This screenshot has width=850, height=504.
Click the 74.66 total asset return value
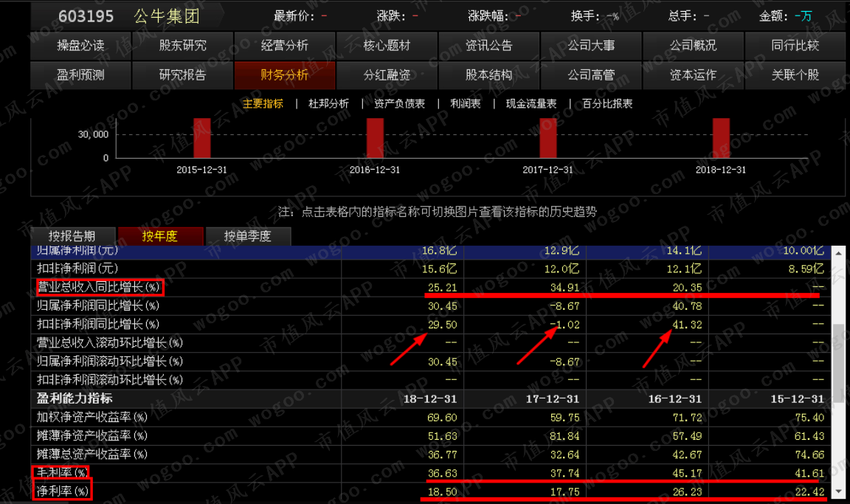pyautogui.click(x=810, y=455)
